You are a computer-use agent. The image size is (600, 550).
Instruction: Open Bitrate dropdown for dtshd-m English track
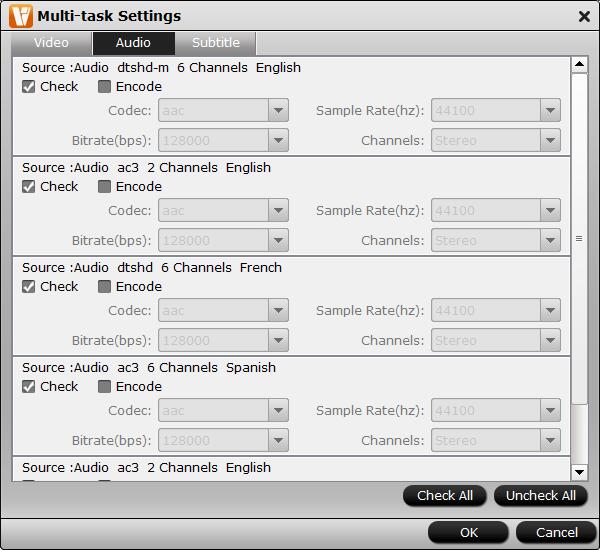(x=223, y=140)
